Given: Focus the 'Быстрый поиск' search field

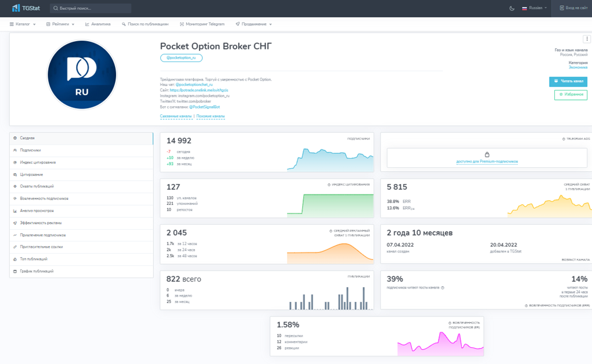Looking at the screenshot, I should [93, 8].
